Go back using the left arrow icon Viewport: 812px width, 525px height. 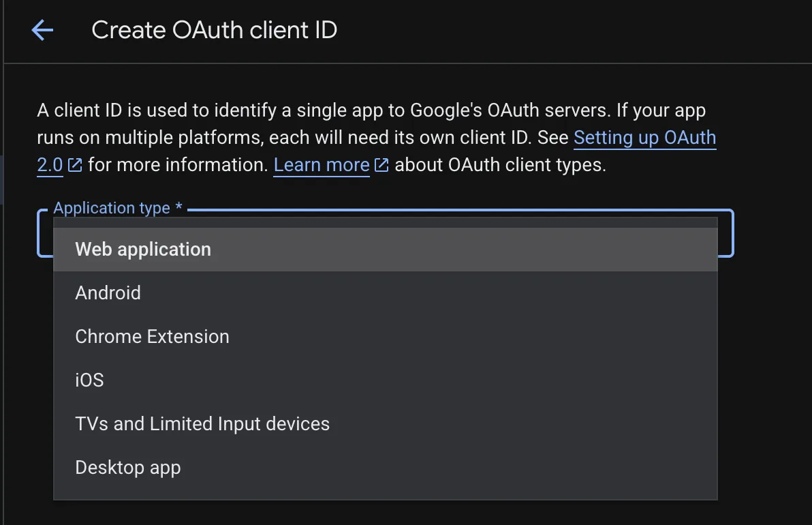(42, 30)
